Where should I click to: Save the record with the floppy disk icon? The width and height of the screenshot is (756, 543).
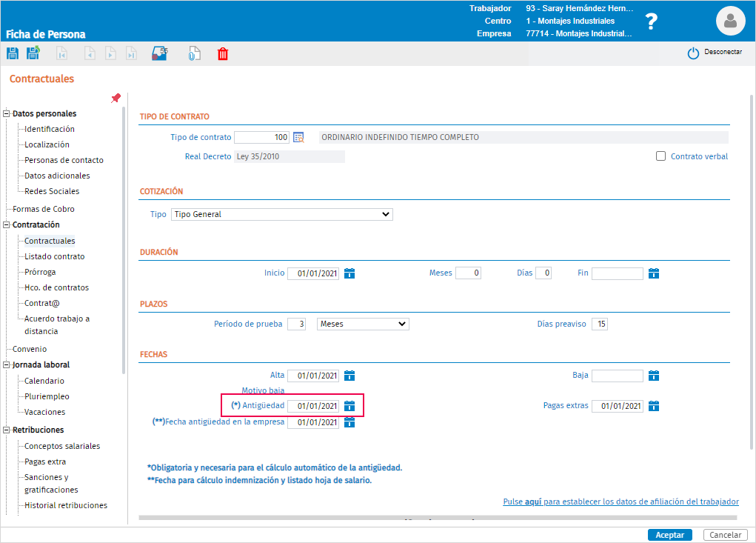pyautogui.click(x=13, y=53)
